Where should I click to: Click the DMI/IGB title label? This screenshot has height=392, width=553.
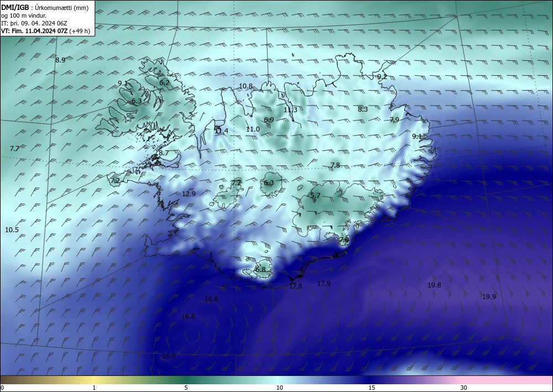point(14,8)
